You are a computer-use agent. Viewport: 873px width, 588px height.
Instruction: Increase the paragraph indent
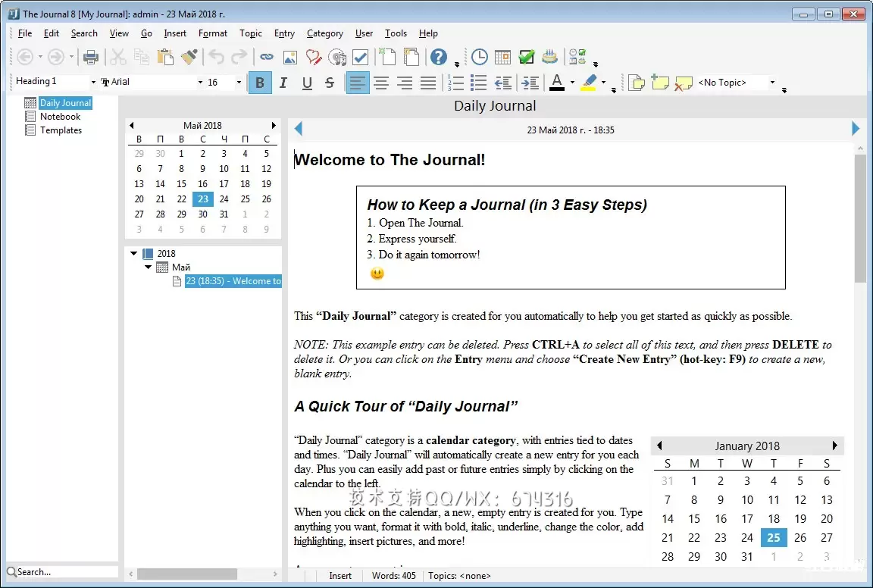point(530,83)
